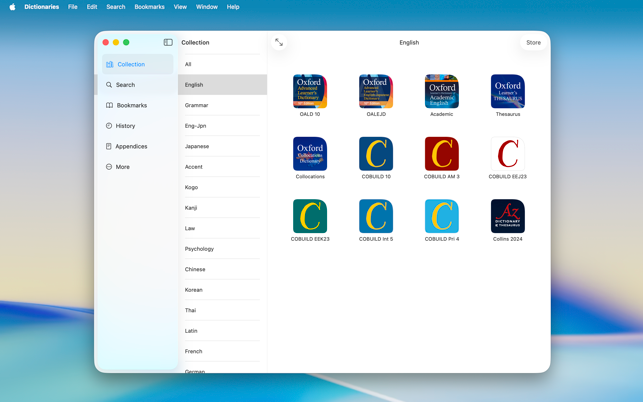Image resolution: width=643 pixels, height=402 pixels.
Task: Select the Grammar collection category
Action: coord(222,105)
